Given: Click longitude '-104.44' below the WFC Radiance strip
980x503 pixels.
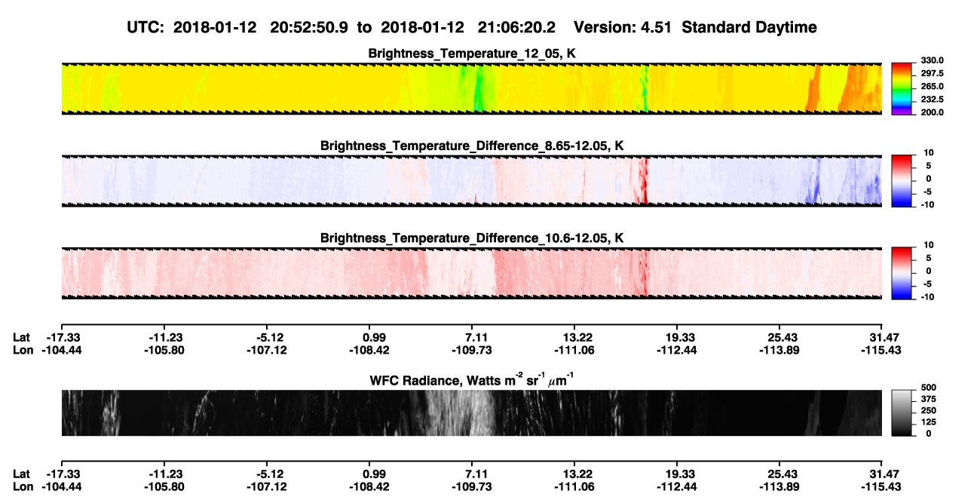Looking at the screenshot, I should pyautogui.click(x=61, y=487).
